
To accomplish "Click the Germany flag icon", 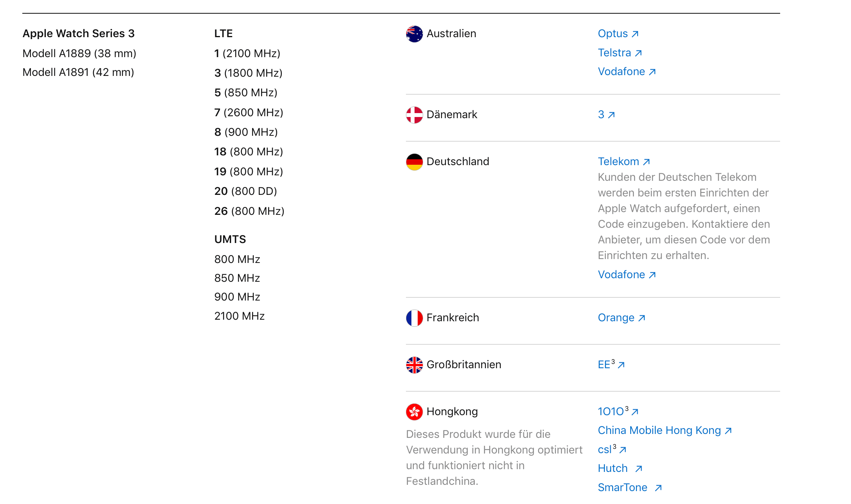I will tap(414, 162).
